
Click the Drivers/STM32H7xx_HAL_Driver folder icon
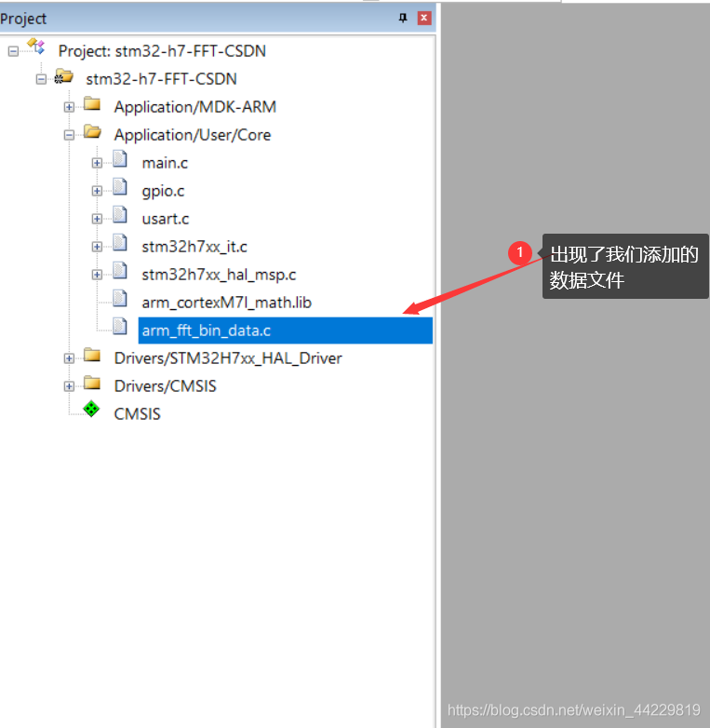click(x=92, y=355)
